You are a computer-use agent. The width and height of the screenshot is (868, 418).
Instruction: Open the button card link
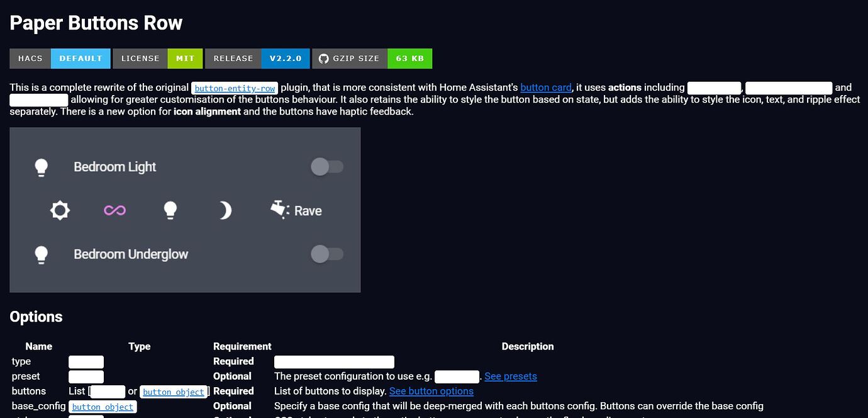coord(545,88)
